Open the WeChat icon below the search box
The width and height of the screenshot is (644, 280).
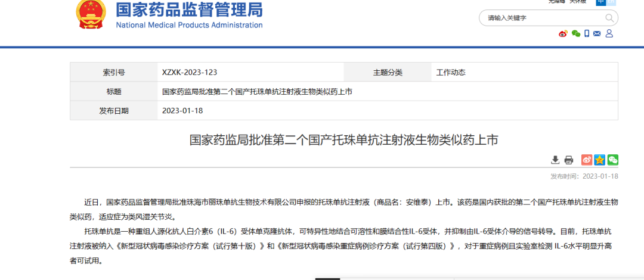click(576, 34)
